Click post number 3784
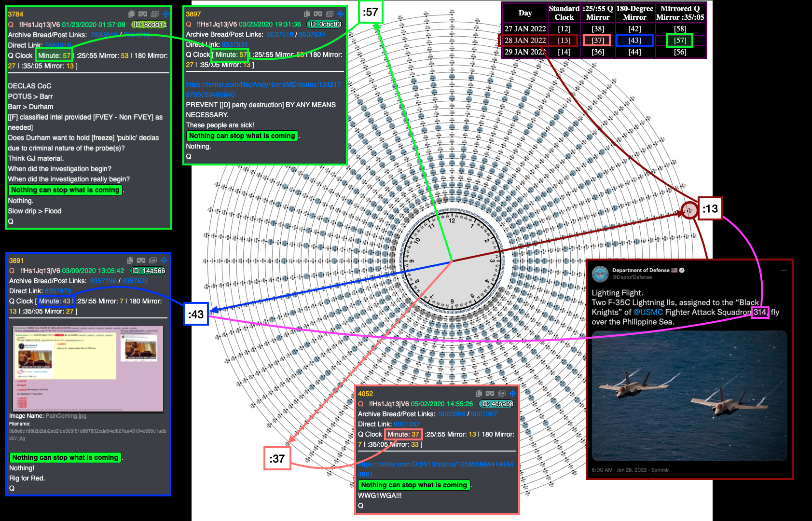 point(15,14)
